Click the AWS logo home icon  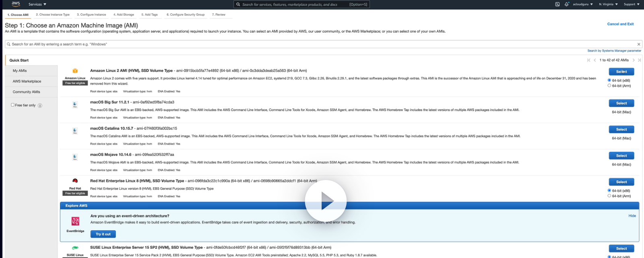tap(16, 4)
